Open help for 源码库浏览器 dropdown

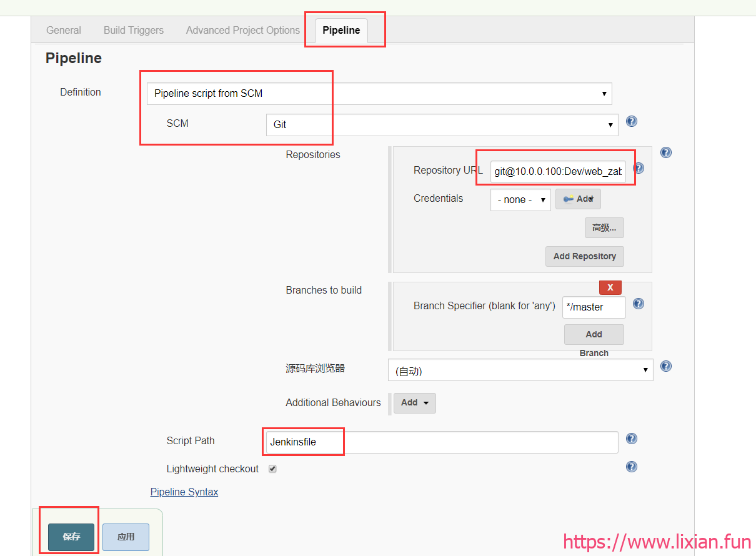point(666,366)
